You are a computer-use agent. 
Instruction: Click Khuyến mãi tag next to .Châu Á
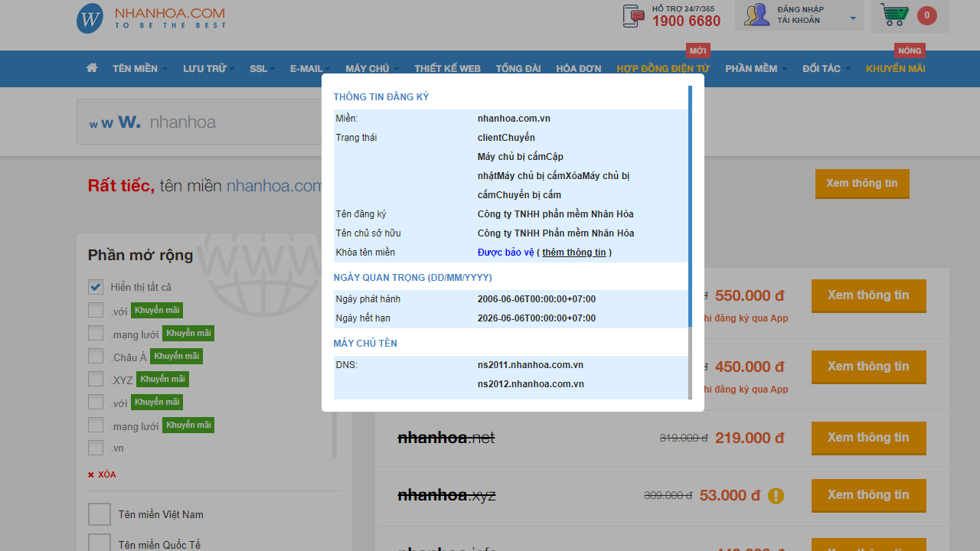pyautogui.click(x=176, y=356)
